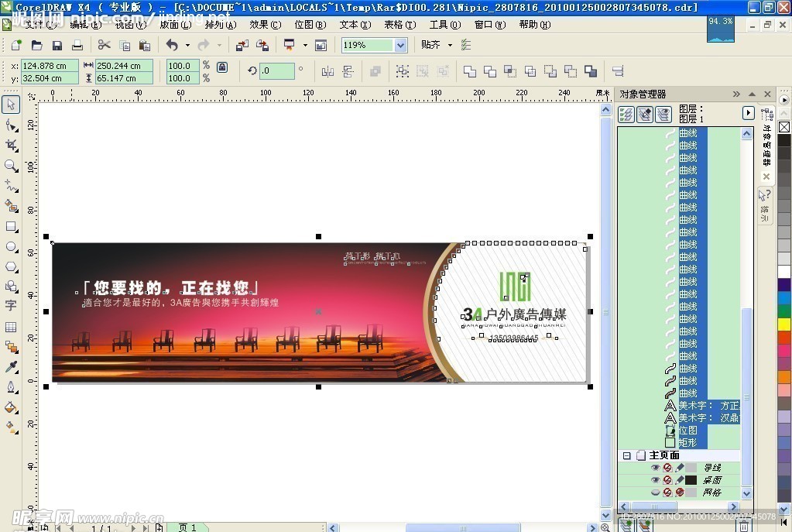
Task: Open the 位图(B) menu
Action: click(x=310, y=24)
